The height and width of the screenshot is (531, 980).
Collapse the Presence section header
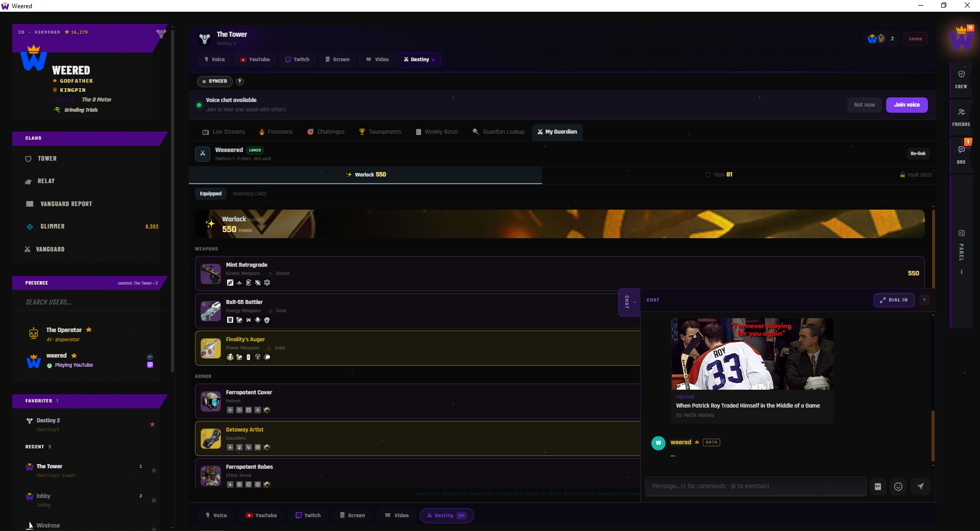[x=90, y=283]
